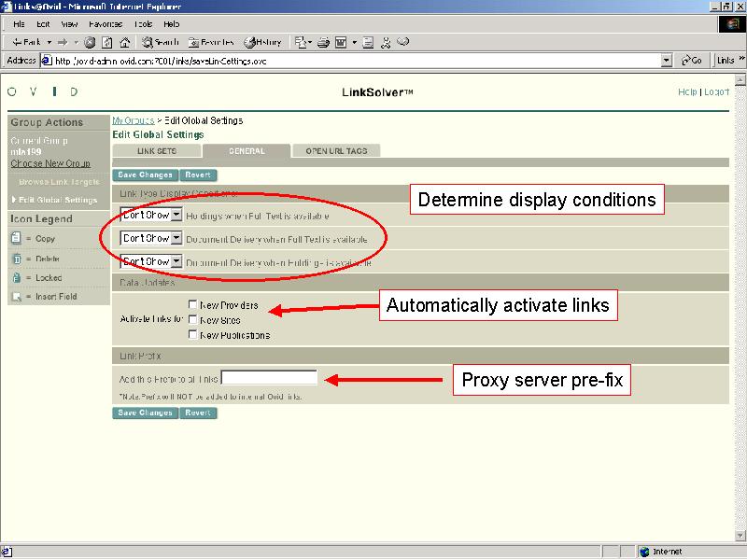Viewport: 747px width, 560px height.
Task: Click the Locked padlock icon in Icon Legend
Action: pyautogui.click(x=17, y=277)
